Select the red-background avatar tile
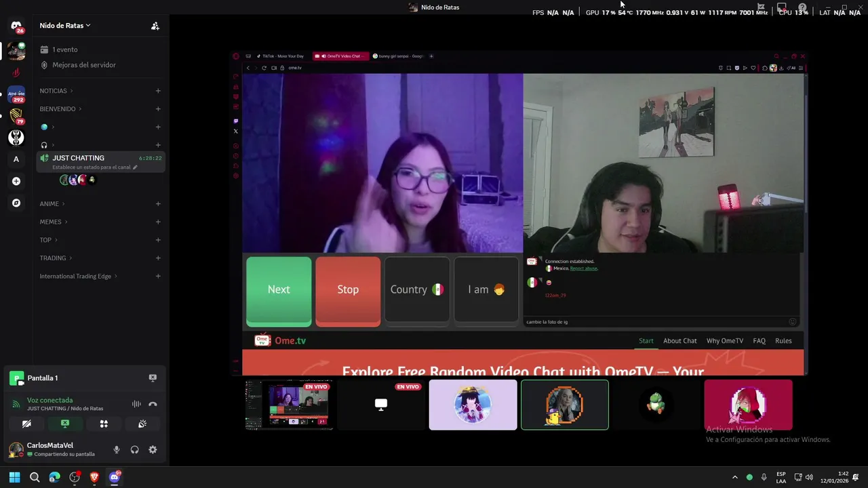868x488 pixels. click(x=748, y=405)
